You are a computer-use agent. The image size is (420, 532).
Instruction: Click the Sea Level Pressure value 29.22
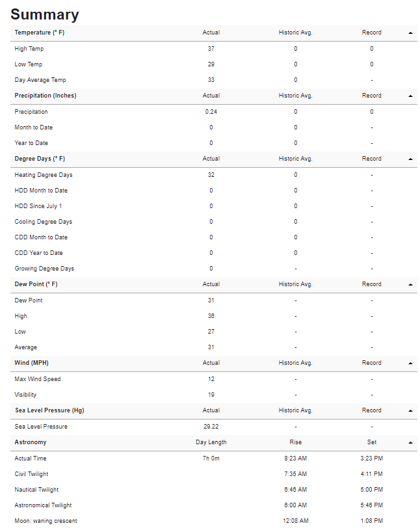pyautogui.click(x=211, y=427)
